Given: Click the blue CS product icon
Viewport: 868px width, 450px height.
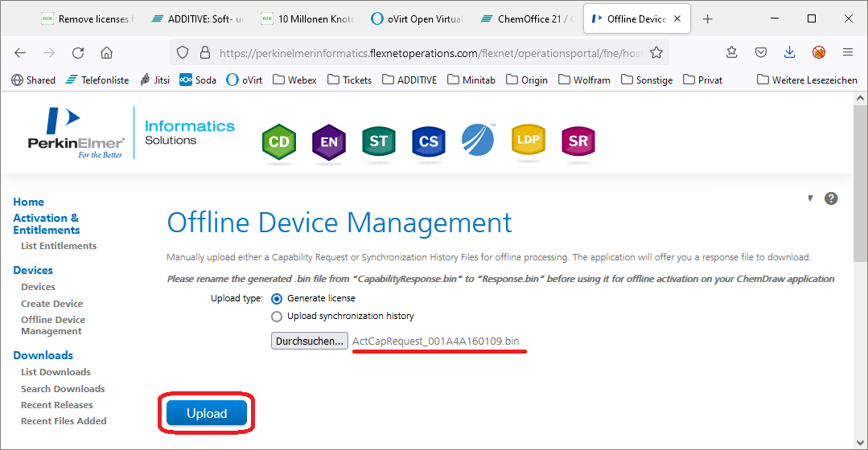Looking at the screenshot, I should click(429, 142).
